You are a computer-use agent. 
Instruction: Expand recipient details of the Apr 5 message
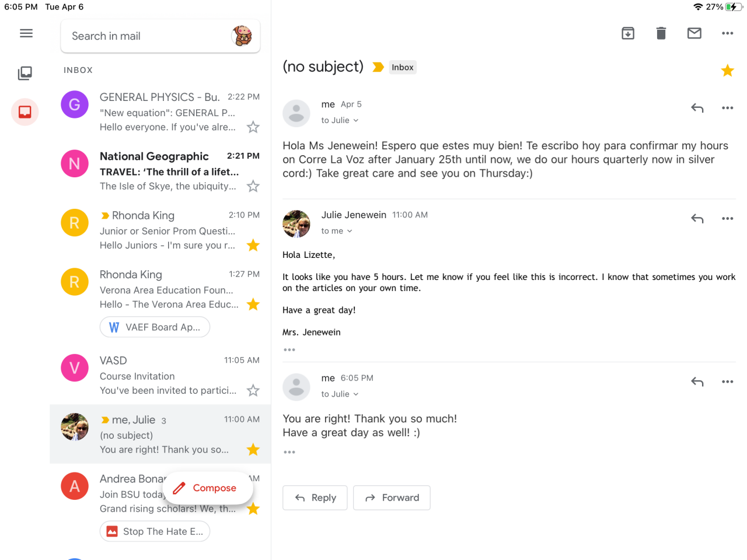coord(340,121)
